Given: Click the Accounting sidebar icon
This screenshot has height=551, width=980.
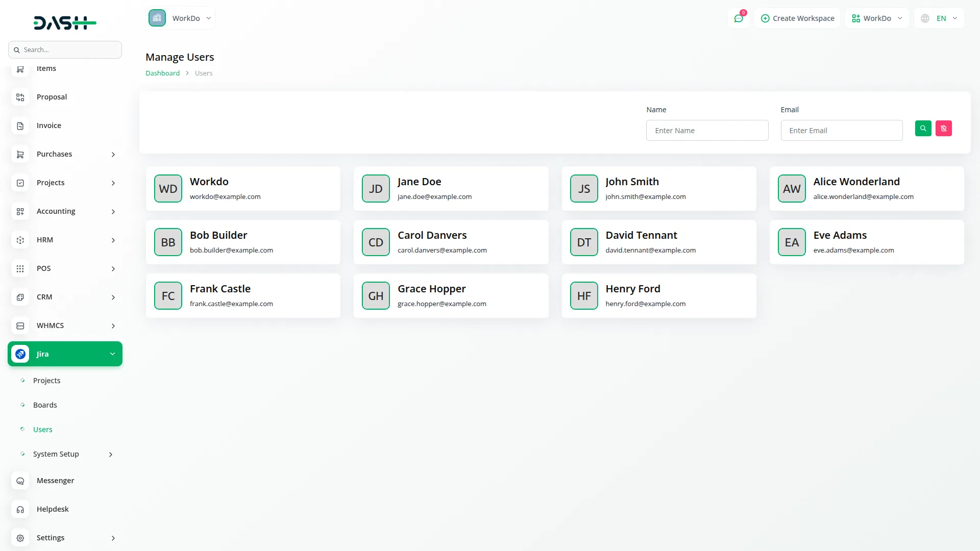Looking at the screenshot, I should [20, 211].
